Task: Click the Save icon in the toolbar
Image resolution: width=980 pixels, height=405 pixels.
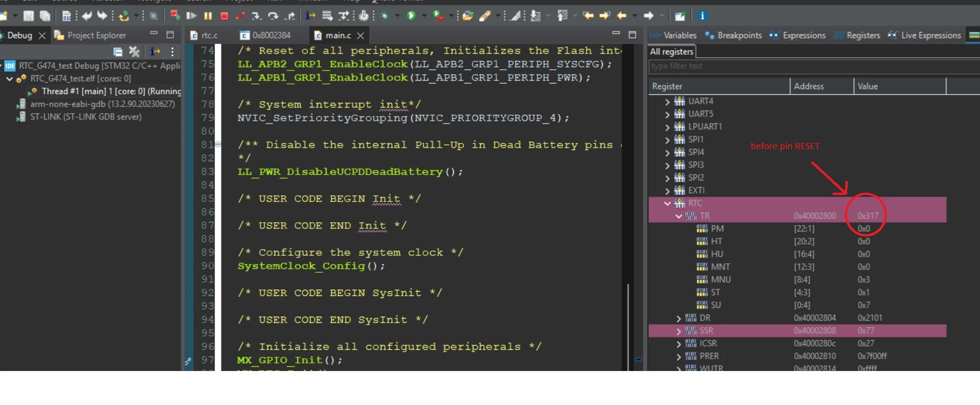Action: point(28,16)
